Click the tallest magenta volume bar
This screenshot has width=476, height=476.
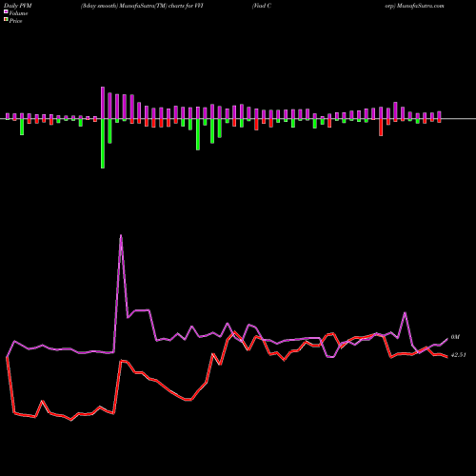coord(103,103)
